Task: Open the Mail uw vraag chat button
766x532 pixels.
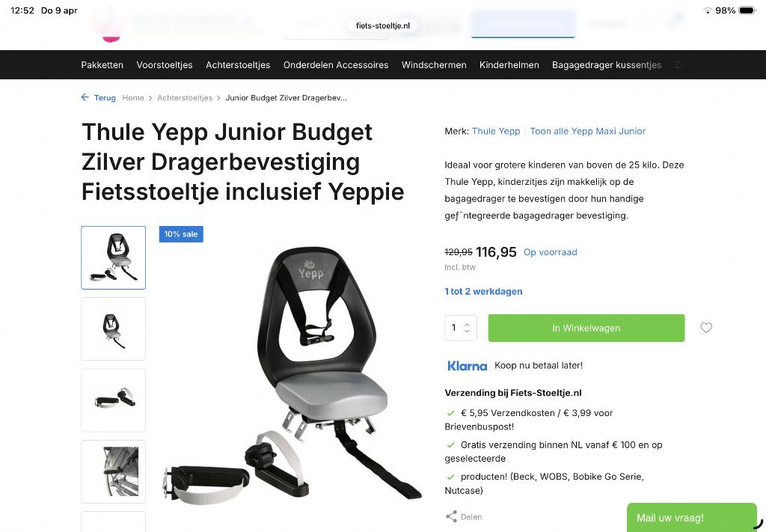Action: click(x=692, y=518)
